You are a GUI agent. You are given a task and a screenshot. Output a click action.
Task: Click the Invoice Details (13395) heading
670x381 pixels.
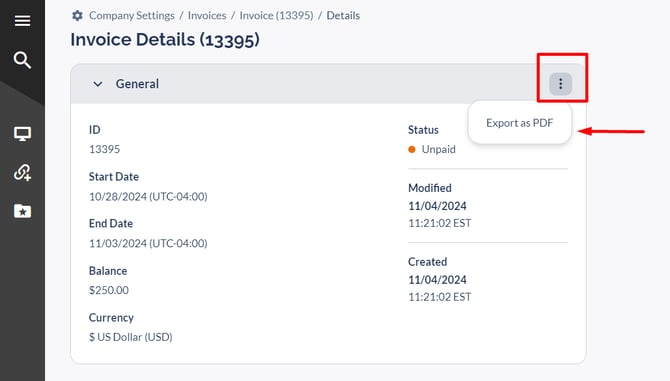pyautogui.click(x=165, y=40)
